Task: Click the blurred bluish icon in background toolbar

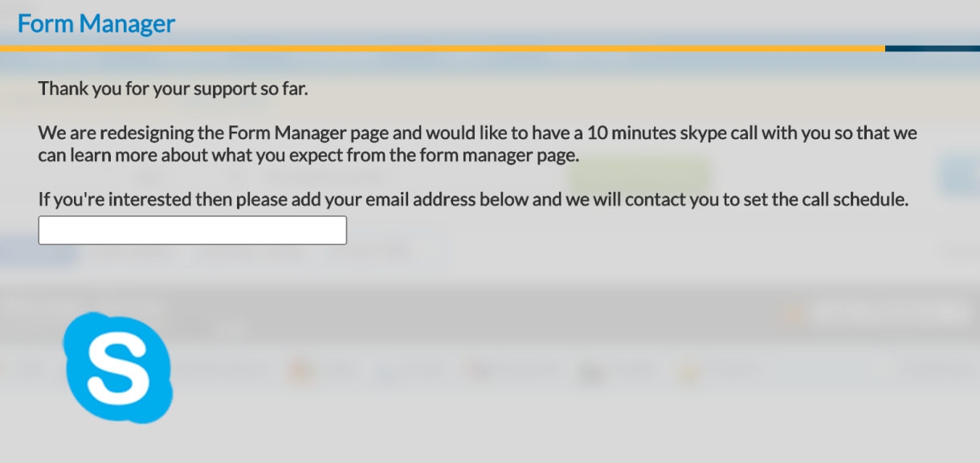Action: [386, 371]
